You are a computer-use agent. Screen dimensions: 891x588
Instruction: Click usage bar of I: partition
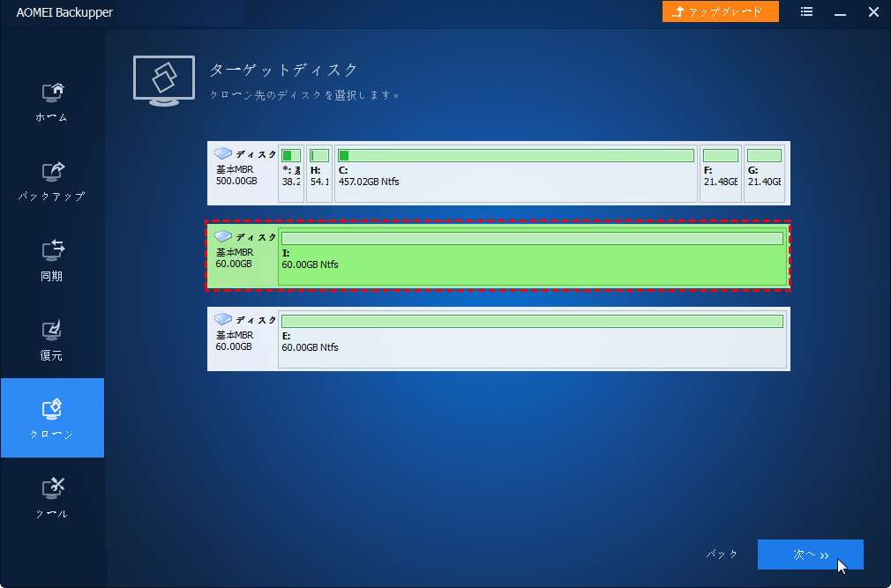tap(533, 238)
